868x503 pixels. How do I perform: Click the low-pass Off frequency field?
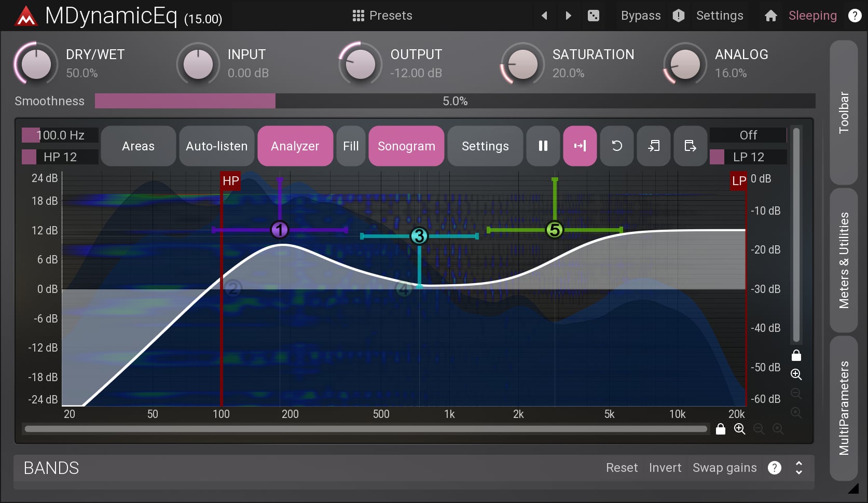(x=748, y=135)
